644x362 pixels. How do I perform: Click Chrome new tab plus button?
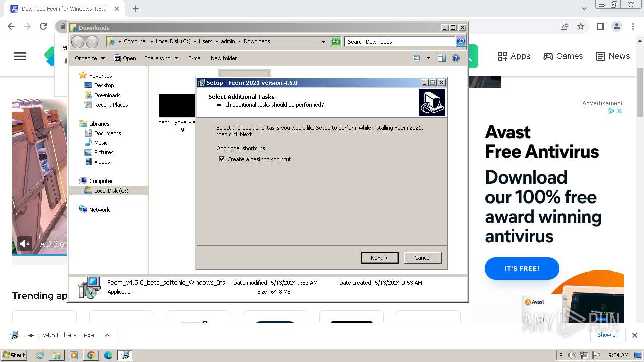click(136, 9)
